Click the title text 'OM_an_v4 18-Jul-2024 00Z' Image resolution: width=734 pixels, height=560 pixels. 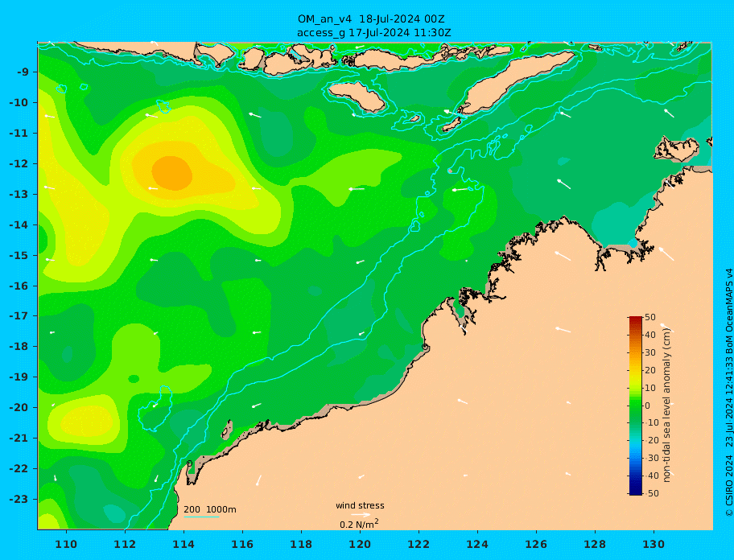coord(371,19)
